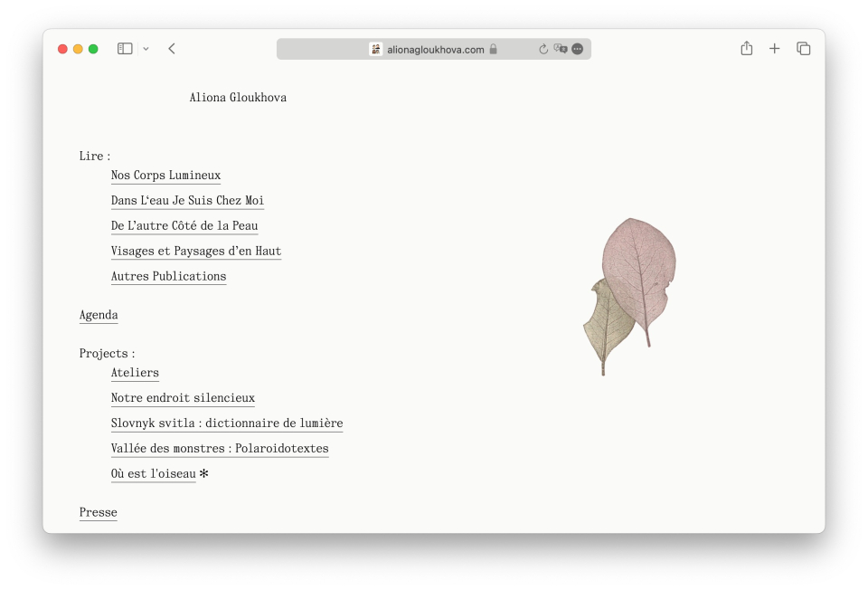Go back with the back arrow
Screen dimensions: 868x590
coord(172,49)
